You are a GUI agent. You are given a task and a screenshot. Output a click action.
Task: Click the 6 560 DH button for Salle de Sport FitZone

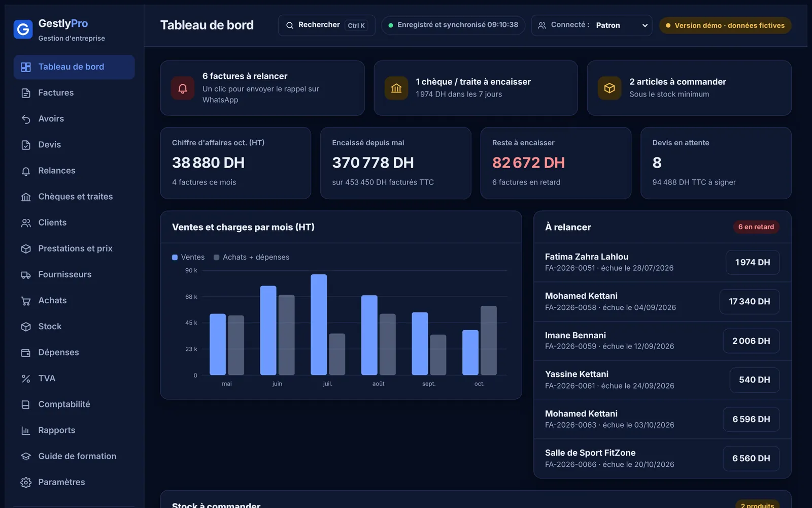(x=751, y=458)
